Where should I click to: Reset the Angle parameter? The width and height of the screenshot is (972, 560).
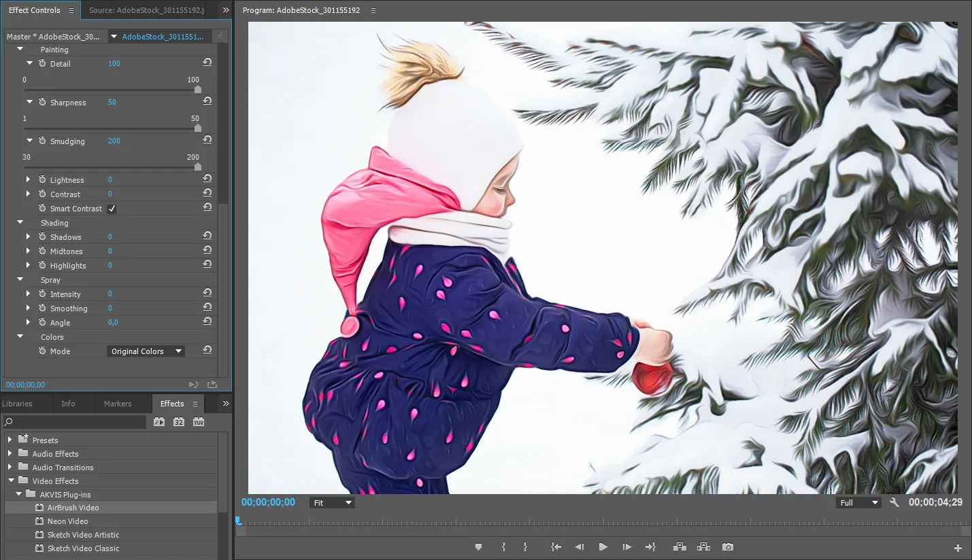point(207,321)
